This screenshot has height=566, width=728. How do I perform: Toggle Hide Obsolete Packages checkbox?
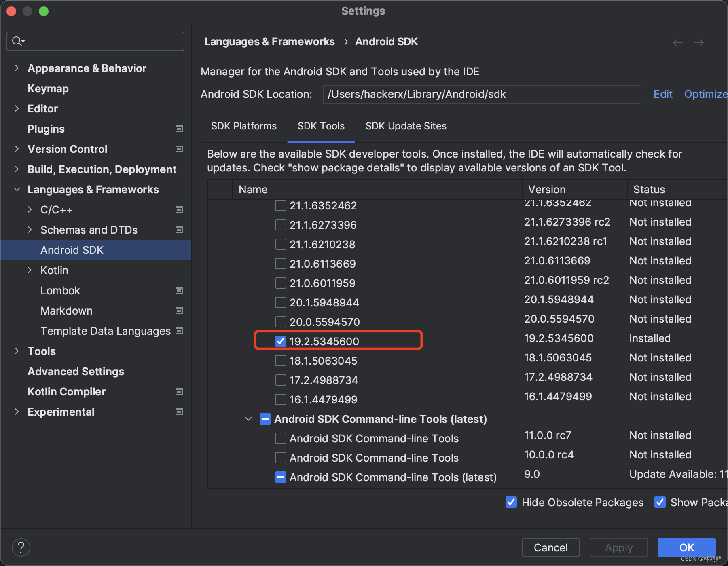511,502
